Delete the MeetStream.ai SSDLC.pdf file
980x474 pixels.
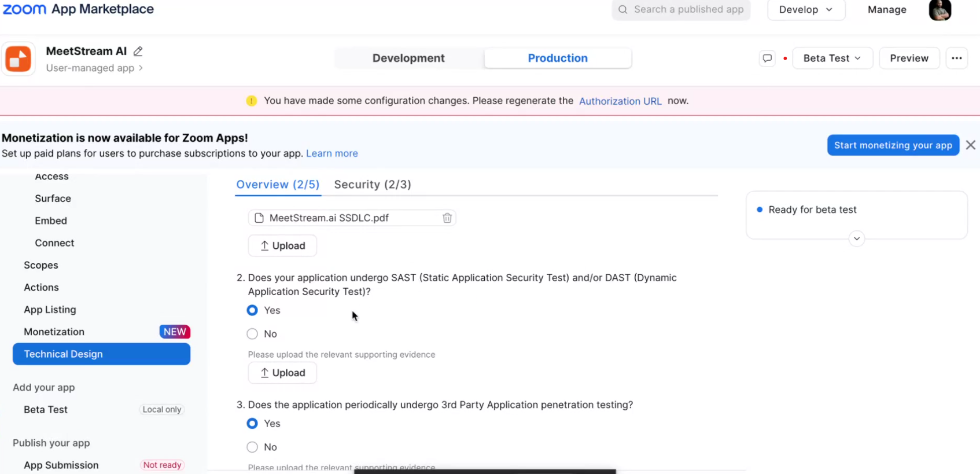[x=447, y=218]
